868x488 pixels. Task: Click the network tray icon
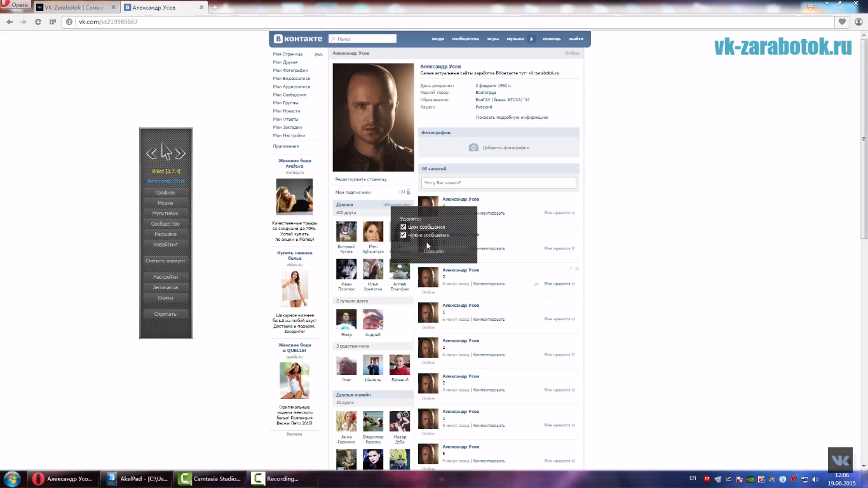[804, 479]
